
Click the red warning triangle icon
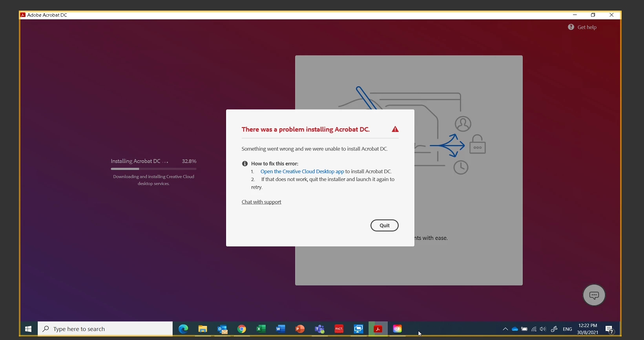point(395,129)
